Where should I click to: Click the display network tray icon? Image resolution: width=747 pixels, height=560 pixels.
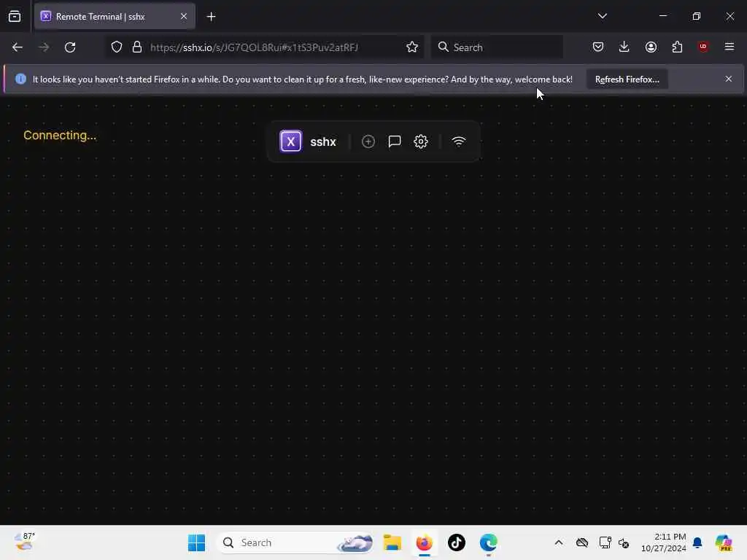click(605, 542)
